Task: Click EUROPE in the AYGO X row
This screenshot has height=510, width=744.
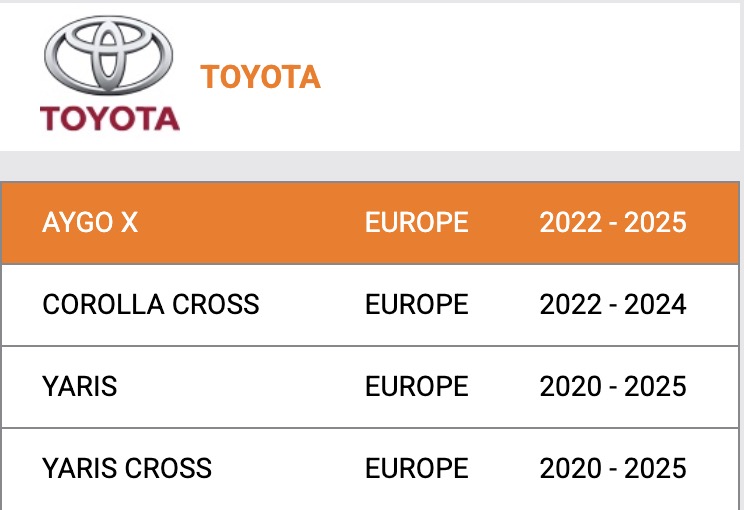Action: point(416,222)
